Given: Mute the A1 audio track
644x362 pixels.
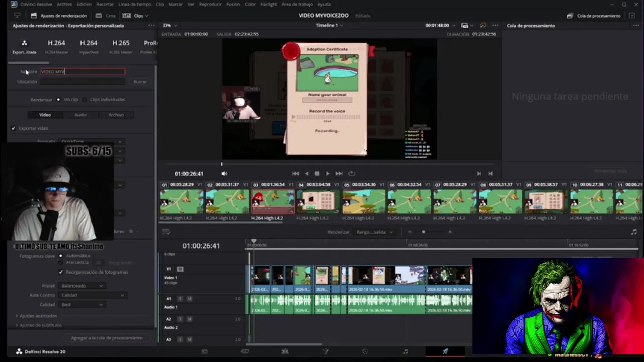Looking at the screenshot, I should (189, 299).
